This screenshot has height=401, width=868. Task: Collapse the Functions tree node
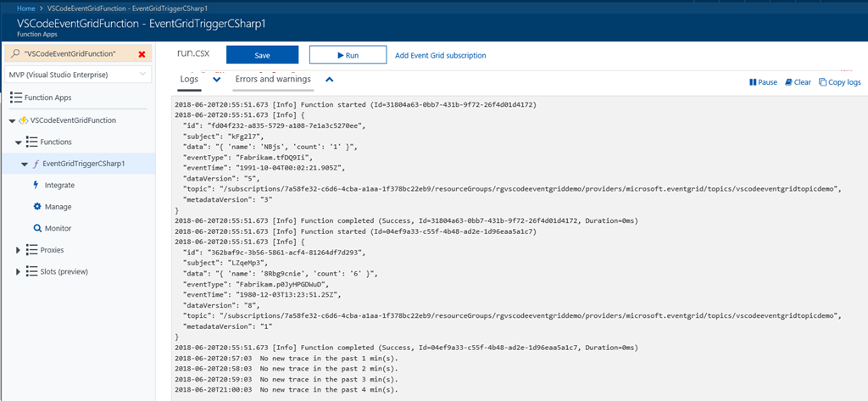tap(19, 142)
